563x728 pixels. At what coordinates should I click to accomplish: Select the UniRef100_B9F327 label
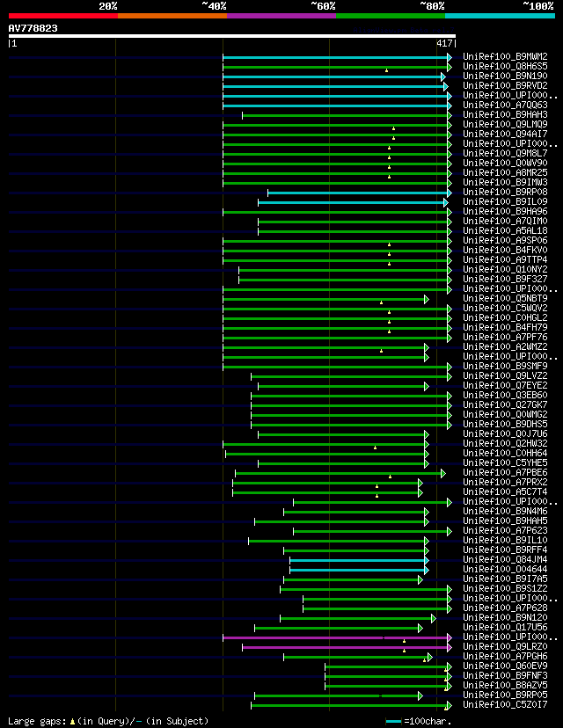[506, 279]
